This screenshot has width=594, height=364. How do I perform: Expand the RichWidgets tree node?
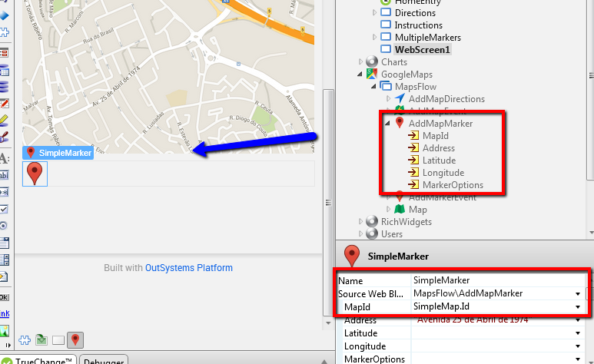(x=361, y=222)
